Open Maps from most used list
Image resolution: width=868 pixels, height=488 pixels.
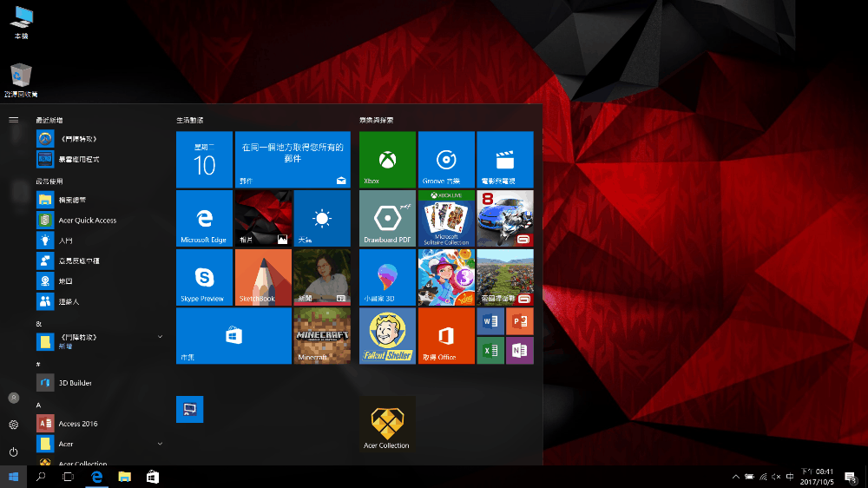[x=100, y=280]
